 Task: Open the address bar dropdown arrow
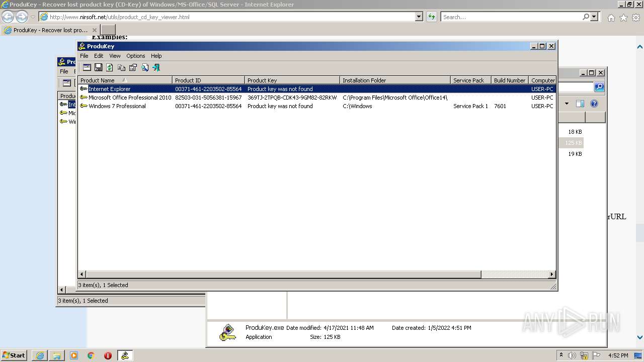(419, 17)
